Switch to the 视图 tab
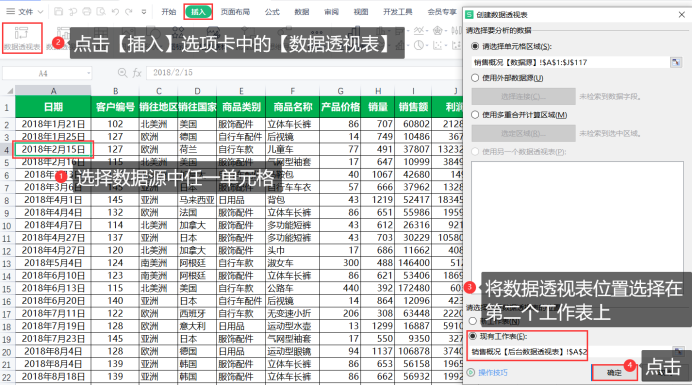 click(x=361, y=12)
